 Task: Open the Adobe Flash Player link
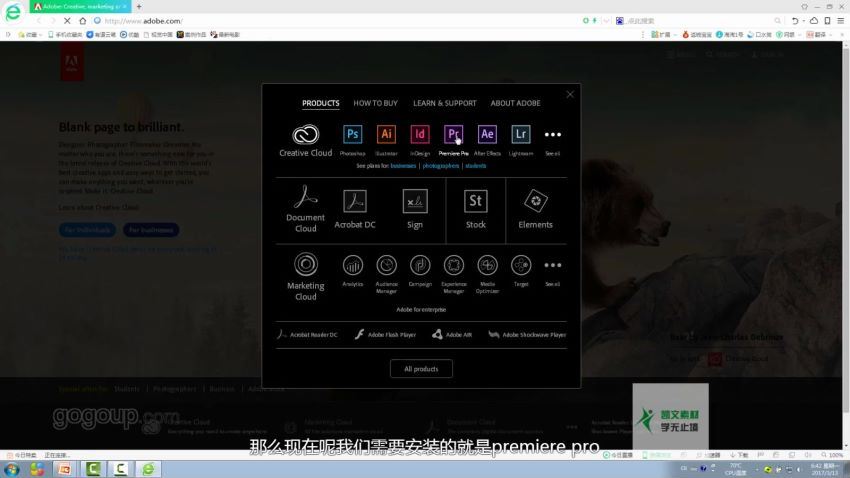coord(385,334)
